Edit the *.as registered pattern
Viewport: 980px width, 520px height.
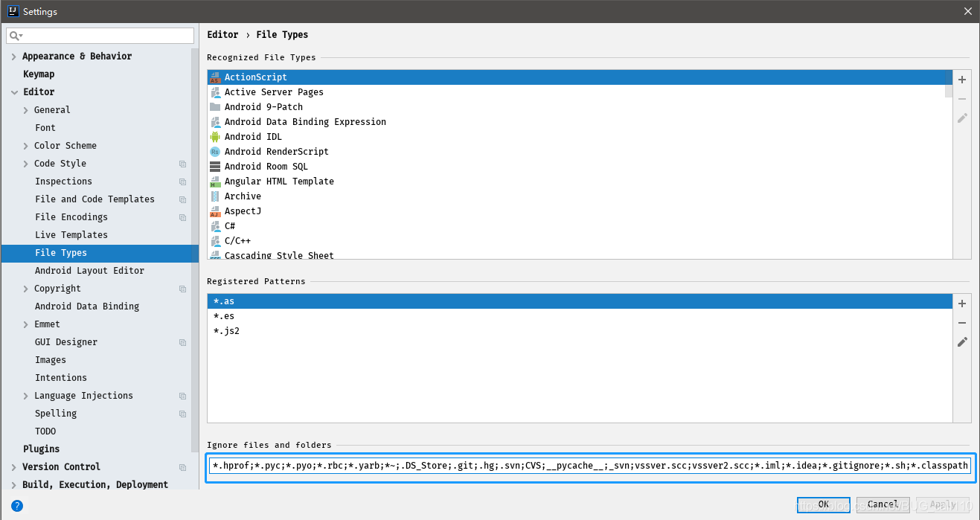pos(962,341)
